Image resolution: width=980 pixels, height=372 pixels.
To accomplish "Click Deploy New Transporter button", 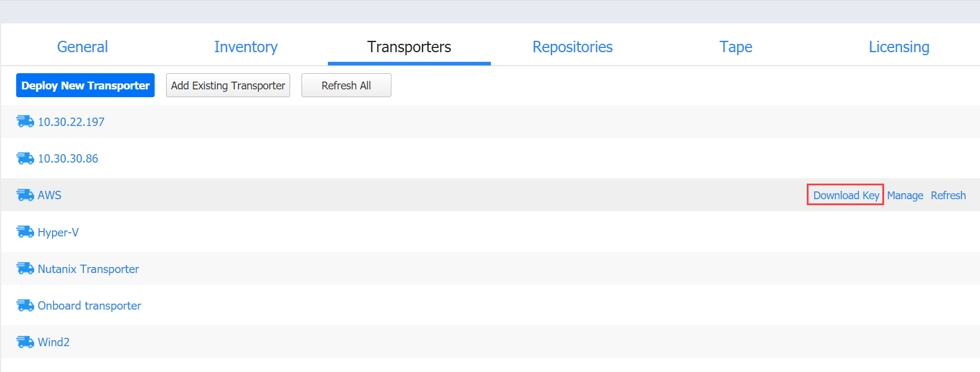I will [x=85, y=85].
